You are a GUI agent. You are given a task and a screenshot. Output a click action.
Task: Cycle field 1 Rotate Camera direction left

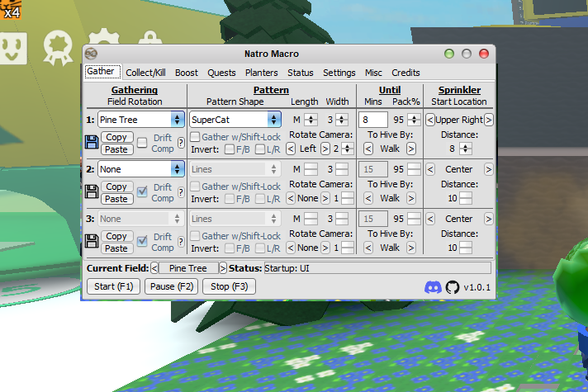tap(291, 149)
